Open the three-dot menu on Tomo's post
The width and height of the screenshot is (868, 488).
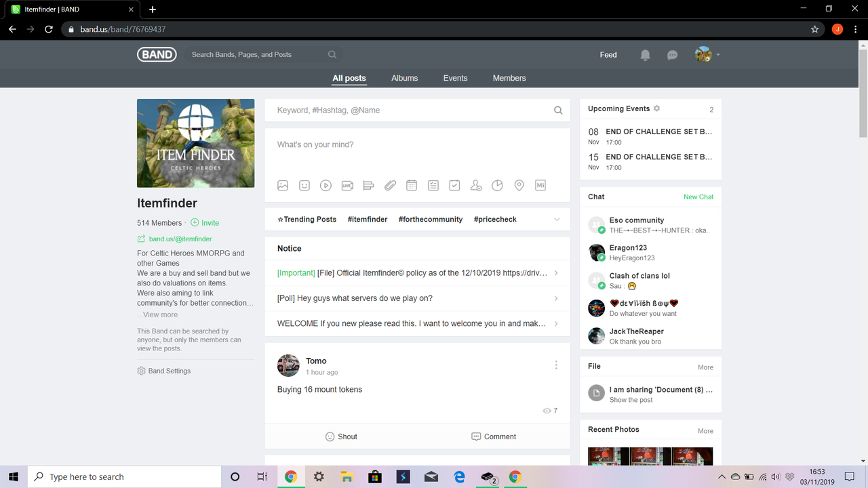556,365
